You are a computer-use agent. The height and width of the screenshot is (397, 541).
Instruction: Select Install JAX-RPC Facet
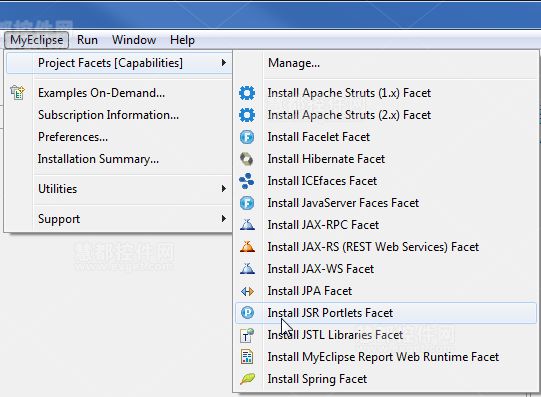386,225
